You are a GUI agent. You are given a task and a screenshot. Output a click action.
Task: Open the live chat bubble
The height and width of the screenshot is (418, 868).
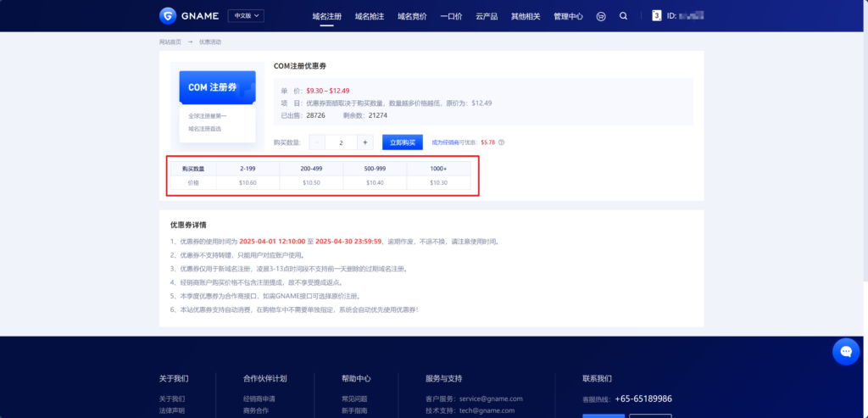pos(845,351)
